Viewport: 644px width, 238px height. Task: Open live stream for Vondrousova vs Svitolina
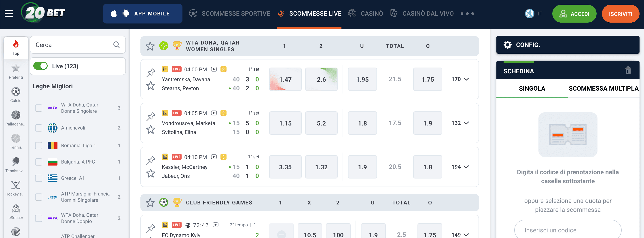point(213,113)
